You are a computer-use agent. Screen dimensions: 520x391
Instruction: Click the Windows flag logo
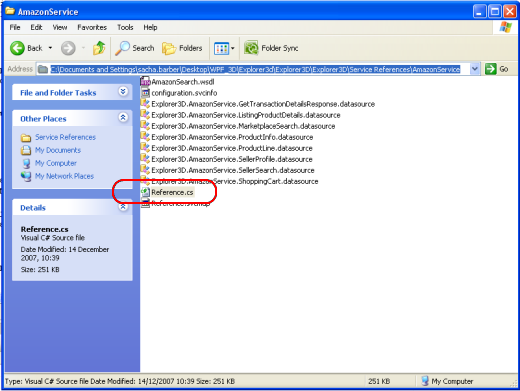coord(505,27)
